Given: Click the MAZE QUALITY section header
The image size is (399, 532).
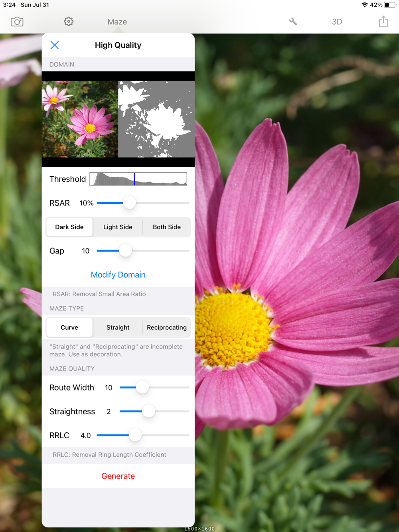Looking at the screenshot, I should click(72, 369).
